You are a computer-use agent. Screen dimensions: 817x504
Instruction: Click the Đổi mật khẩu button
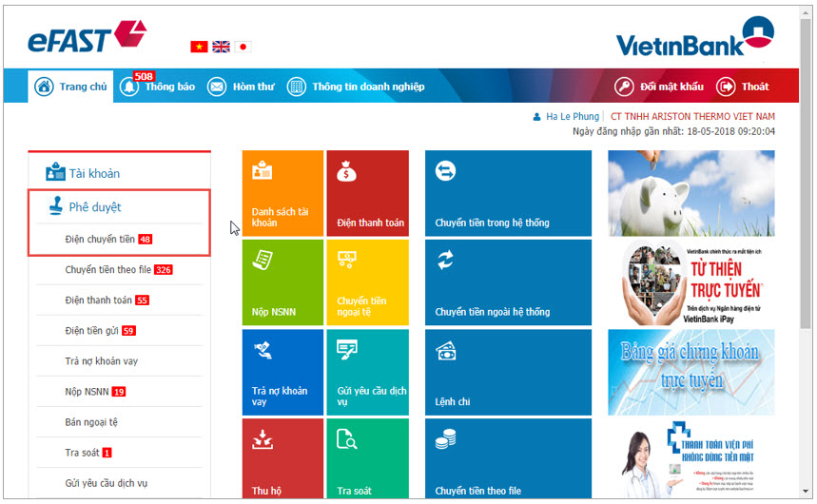coord(659,87)
